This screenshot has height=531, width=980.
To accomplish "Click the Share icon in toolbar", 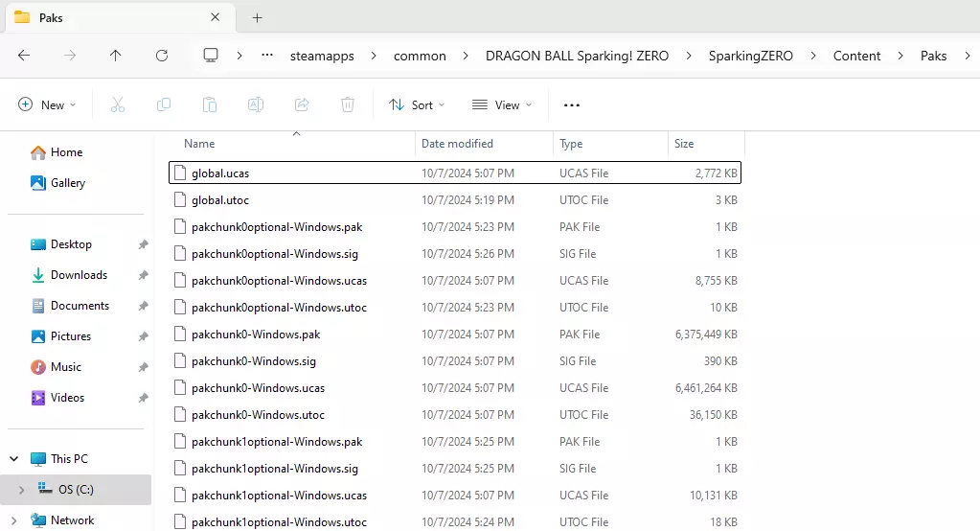I will (x=302, y=105).
